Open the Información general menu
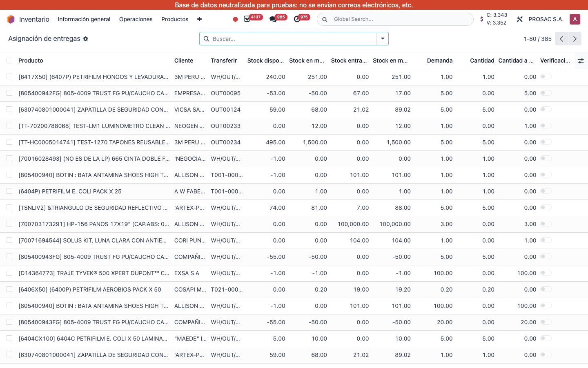The image size is (588, 368). [x=84, y=19]
